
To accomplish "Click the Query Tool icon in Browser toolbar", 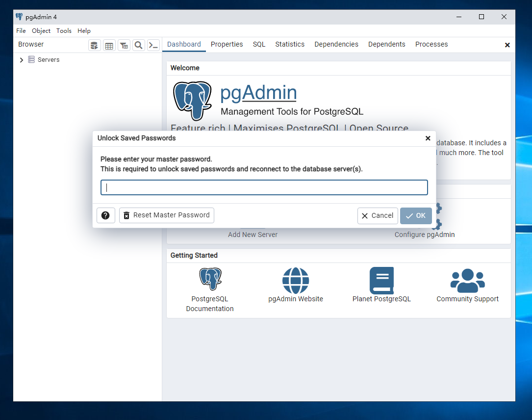I will 94,45.
